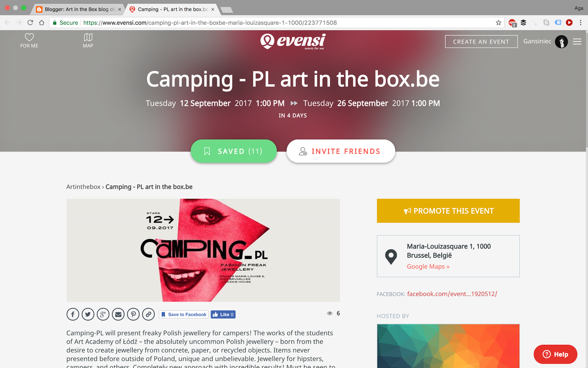Open the Google Maps link
Screen dimensions: 588x368
pyautogui.click(x=428, y=266)
